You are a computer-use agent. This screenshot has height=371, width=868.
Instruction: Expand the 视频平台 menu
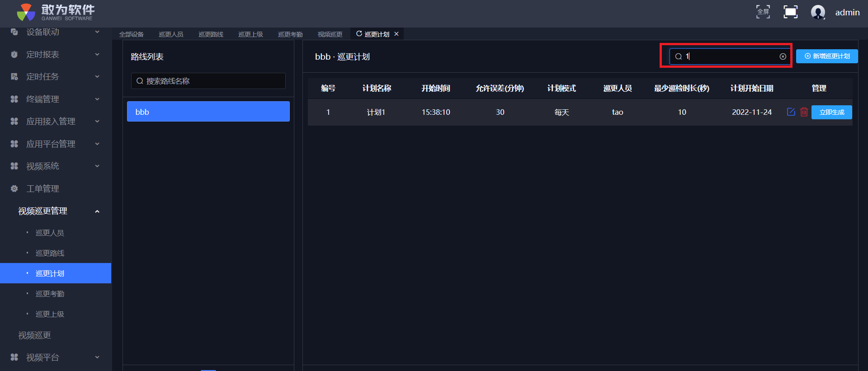[x=55, y=357]
